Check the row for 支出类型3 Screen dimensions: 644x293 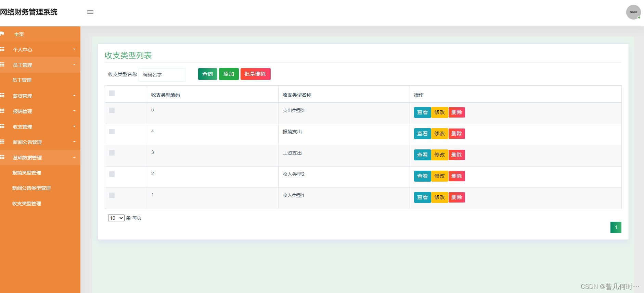click(x=112, y=110)
